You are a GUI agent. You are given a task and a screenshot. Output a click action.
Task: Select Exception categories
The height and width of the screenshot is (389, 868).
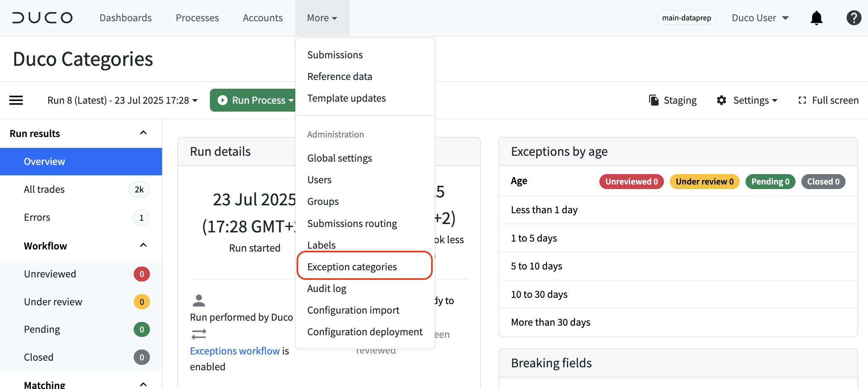(365, 267)
